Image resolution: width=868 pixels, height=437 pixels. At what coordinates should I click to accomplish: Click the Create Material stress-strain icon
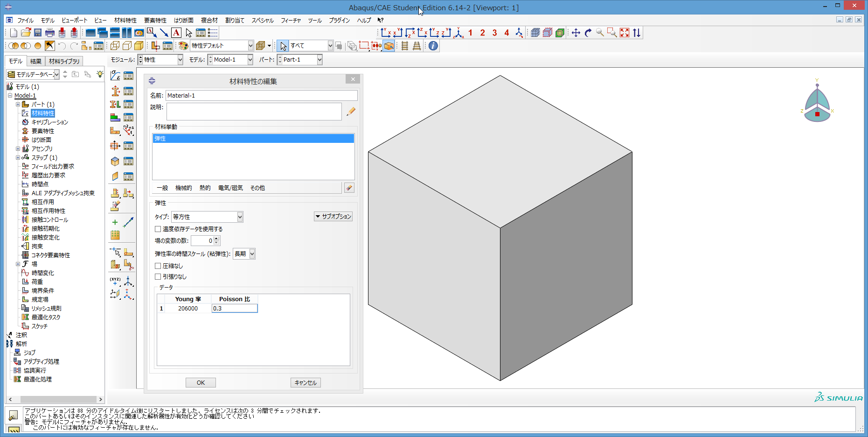pyautogui.click(x=115, y=76)
